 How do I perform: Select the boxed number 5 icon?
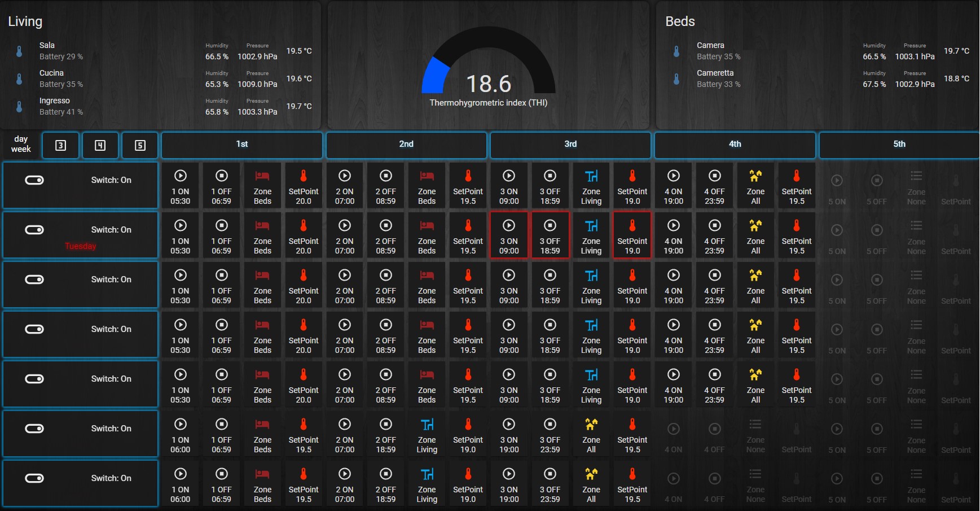pos(140,146)
